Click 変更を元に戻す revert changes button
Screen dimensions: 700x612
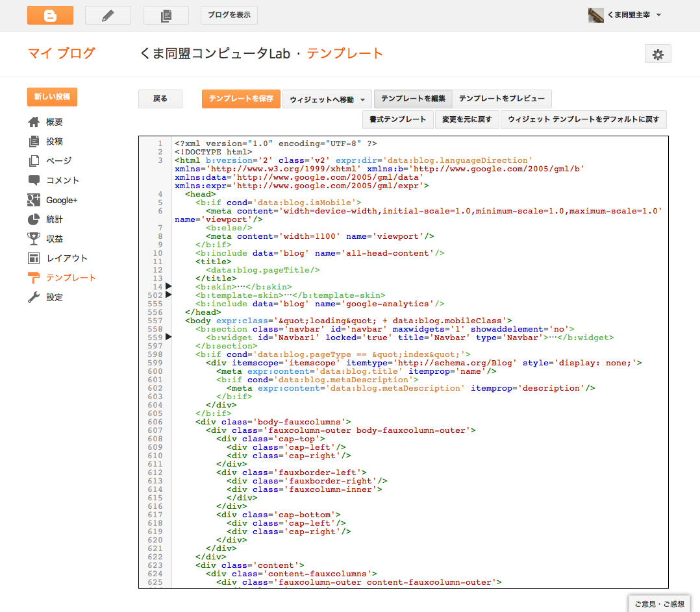(x=467, y=119)
